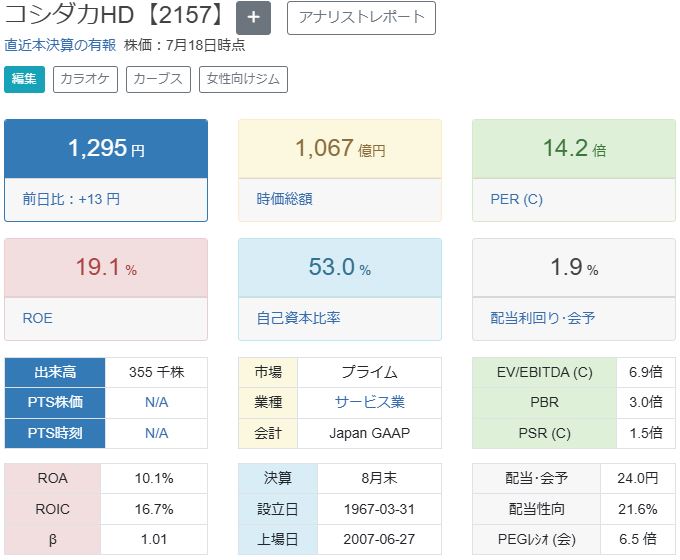The width and height of the screenshot is (680, 560).
Task: Click the 6.9倍 EV/EBITDA value
Action: 646,372
